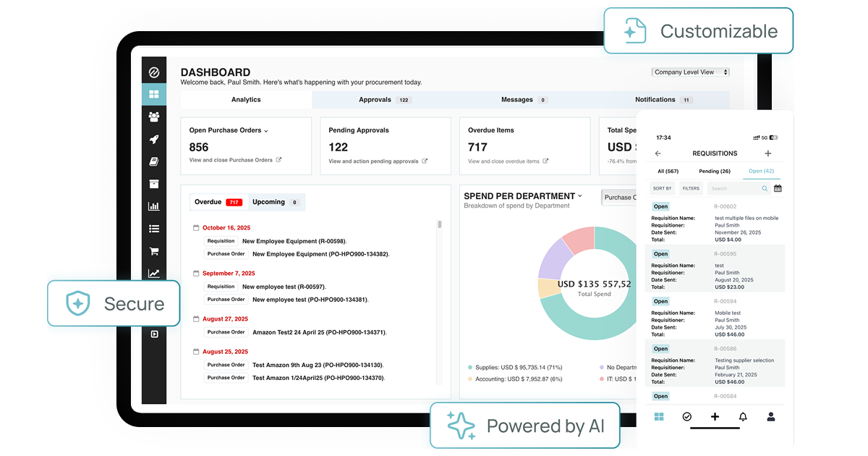Tap the FILTERS button on mobile
This screenshot has width=868, height=456.
(691, 188)
